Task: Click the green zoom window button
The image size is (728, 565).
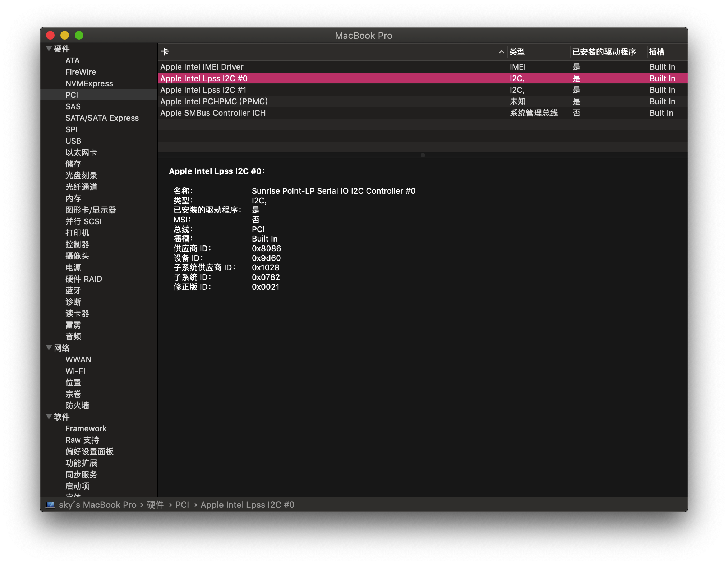Action: [79, 35]
